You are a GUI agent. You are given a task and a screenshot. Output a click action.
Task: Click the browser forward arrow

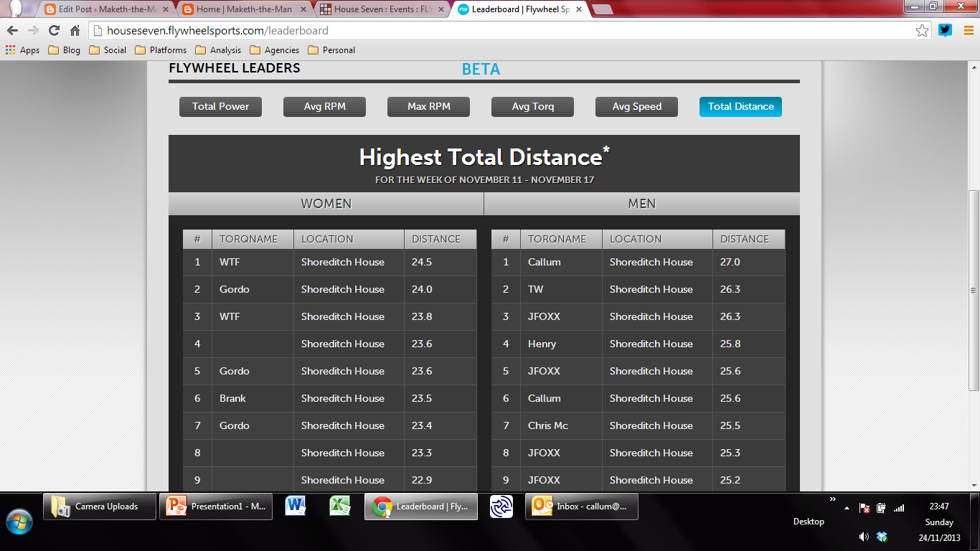coord(33,31)
